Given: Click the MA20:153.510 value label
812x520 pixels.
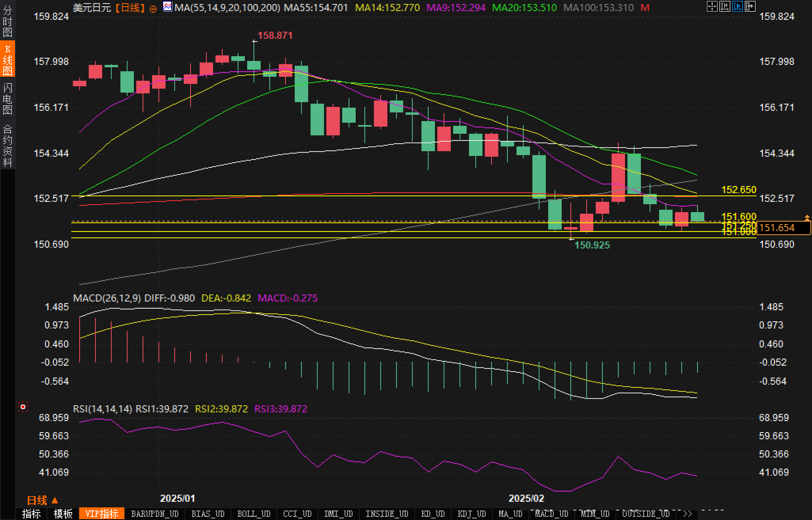Looking at the screenshot, I should 524,8.
